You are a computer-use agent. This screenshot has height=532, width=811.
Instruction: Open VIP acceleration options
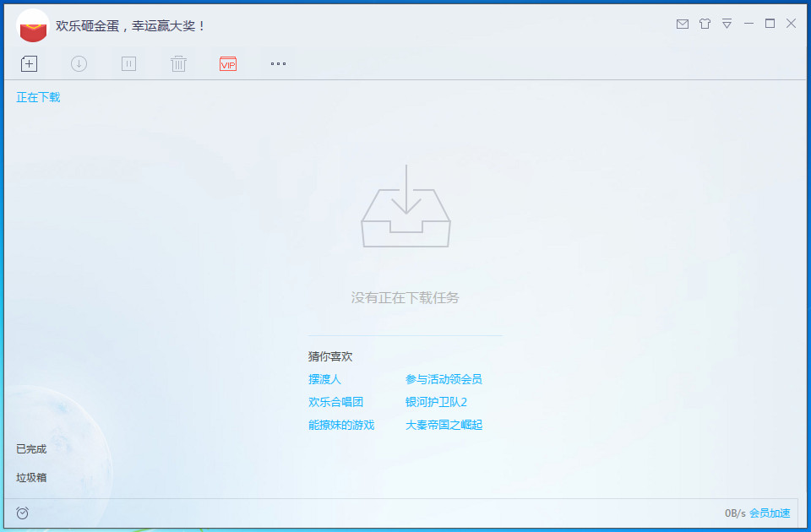pos(226,63)
